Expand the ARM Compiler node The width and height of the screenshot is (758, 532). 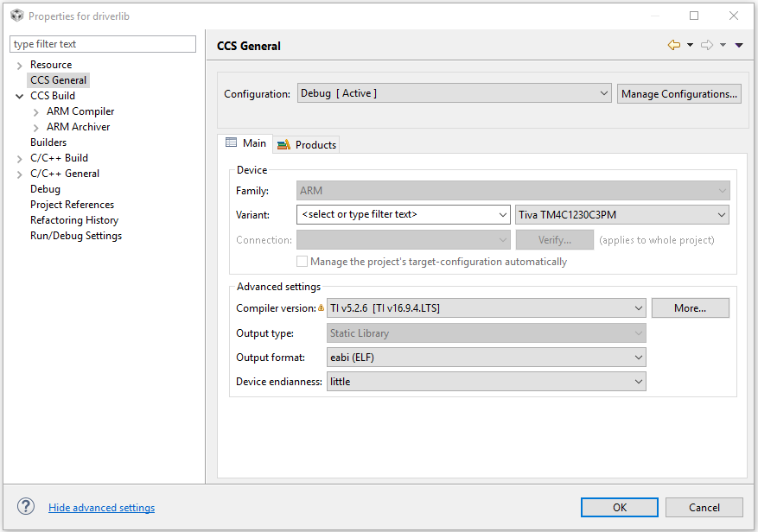click(x=36, y=111)
